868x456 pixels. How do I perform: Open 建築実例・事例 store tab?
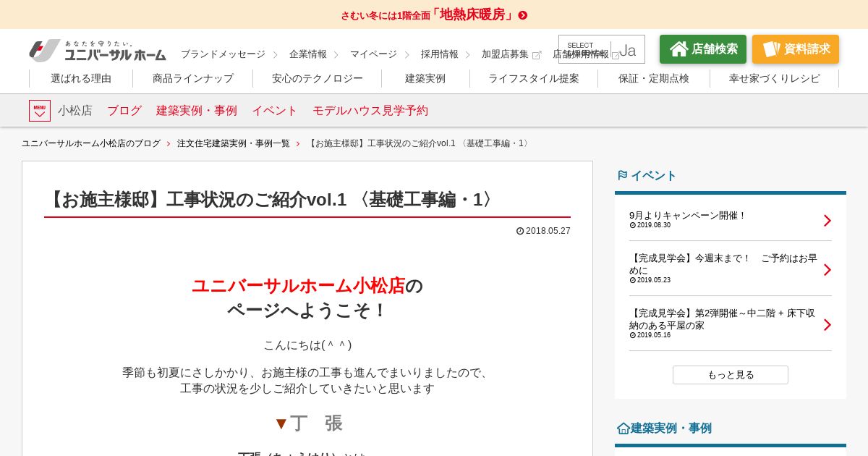pyautogui.click(x=197, y=111)
